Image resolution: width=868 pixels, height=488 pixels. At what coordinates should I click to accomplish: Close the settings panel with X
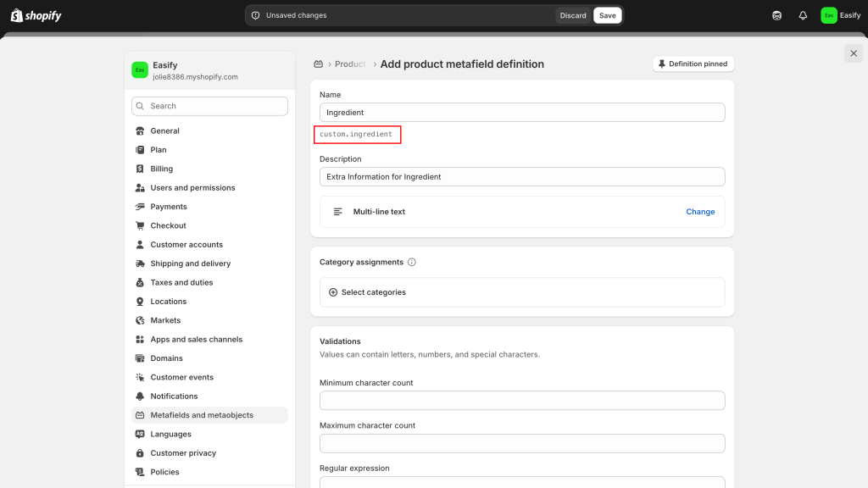pyautogui.click(x=853, y=53)
